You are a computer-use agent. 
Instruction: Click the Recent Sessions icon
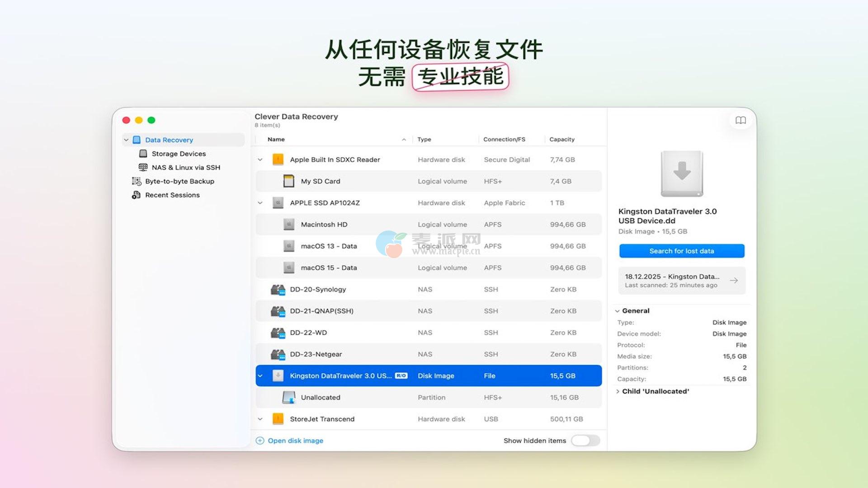(x=136, y=195)
